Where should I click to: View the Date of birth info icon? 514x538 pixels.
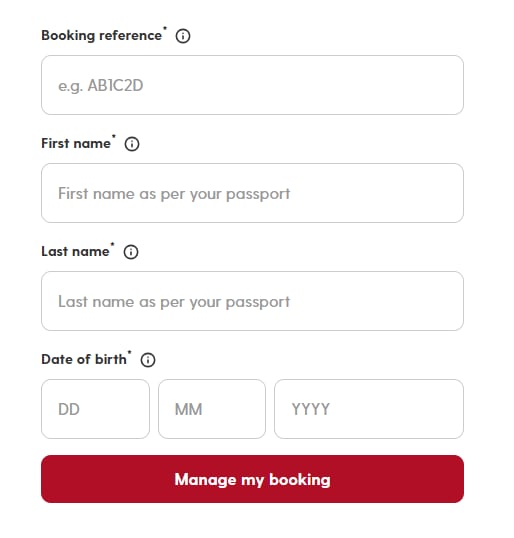pyautogui.click(x=148, y=360)
